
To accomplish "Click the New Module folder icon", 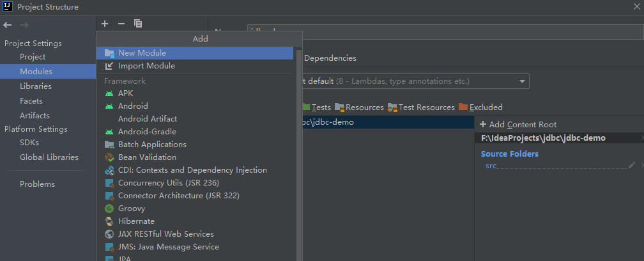I will pyautogui.click(x=109, y=53).
